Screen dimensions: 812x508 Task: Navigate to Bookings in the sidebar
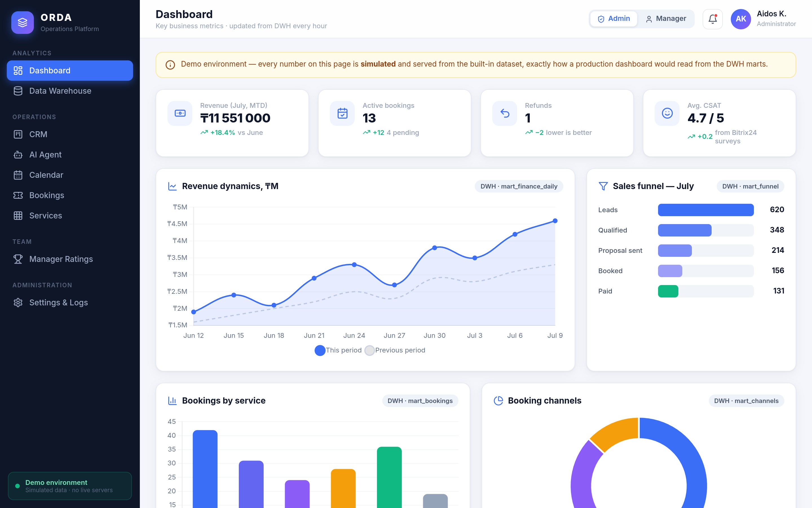(70, 195)
